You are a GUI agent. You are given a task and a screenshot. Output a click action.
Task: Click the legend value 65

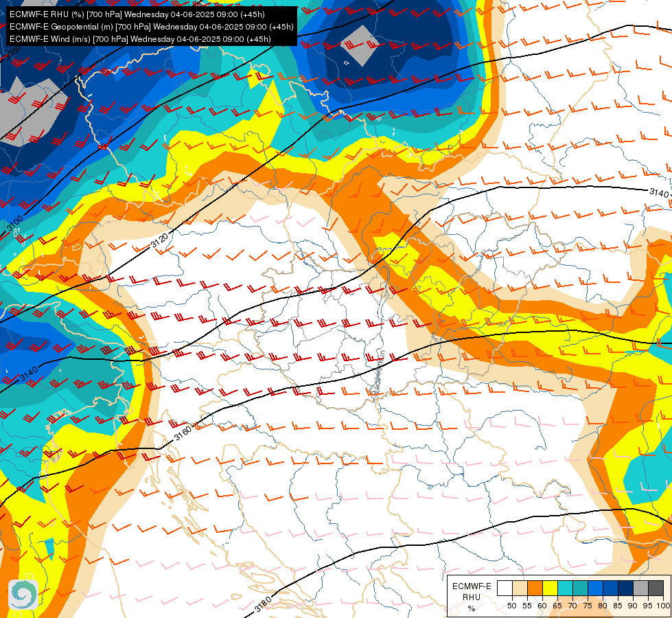coord(557,606)
